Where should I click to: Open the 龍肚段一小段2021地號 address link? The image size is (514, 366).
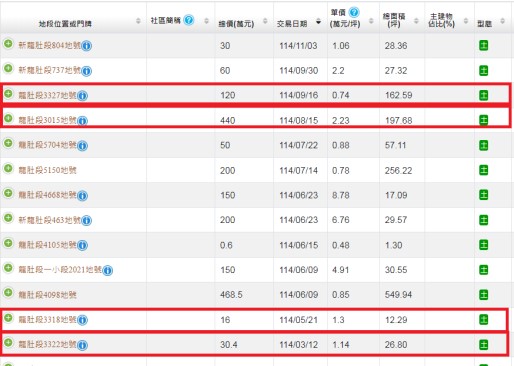pos(60,270)
